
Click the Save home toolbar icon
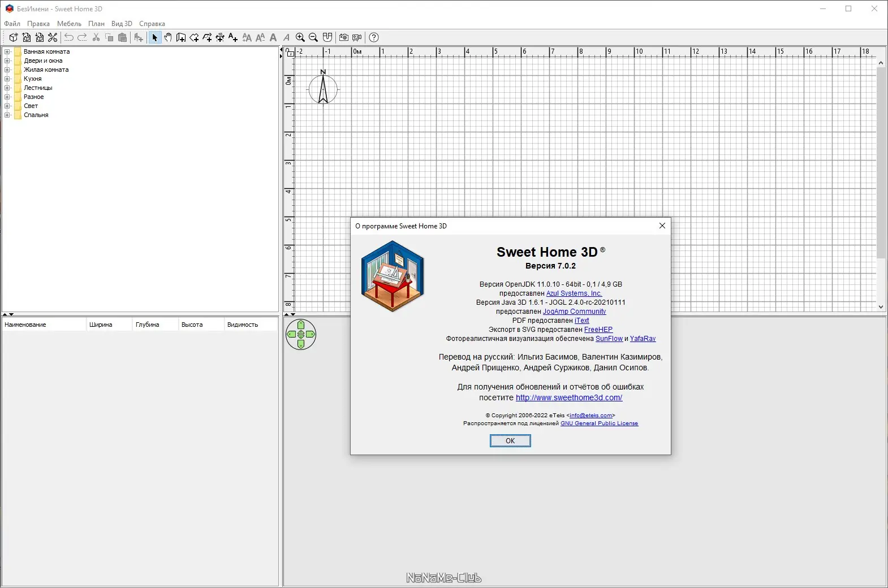pyautogui.click(x=40, y=37)
